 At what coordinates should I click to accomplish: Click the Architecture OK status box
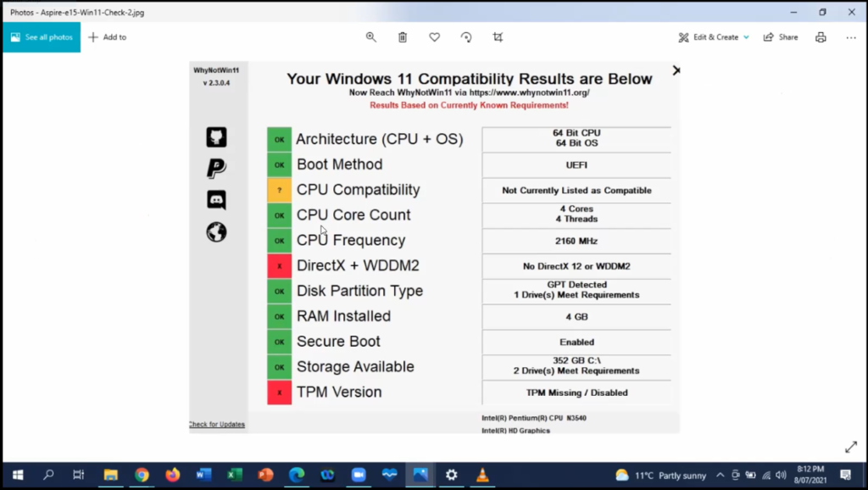pos(279,140)
